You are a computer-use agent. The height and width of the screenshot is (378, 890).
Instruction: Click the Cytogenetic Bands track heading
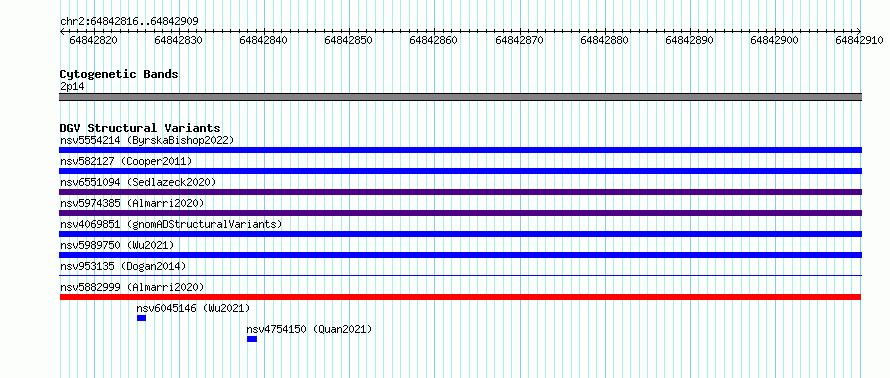[x=119, y=74]
